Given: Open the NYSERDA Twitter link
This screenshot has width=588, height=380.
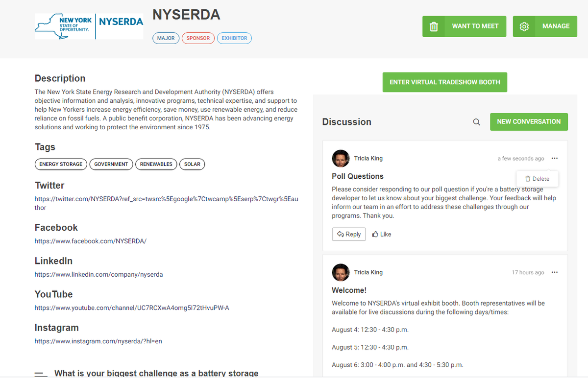Looking at the screenshot, I should 166,204.
